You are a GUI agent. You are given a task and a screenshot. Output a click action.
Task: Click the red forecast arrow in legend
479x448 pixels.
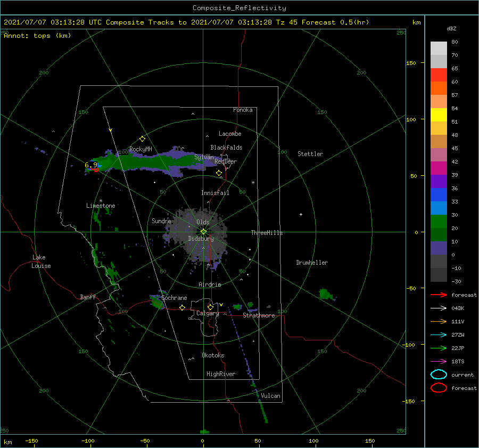[x=439, y=295]
